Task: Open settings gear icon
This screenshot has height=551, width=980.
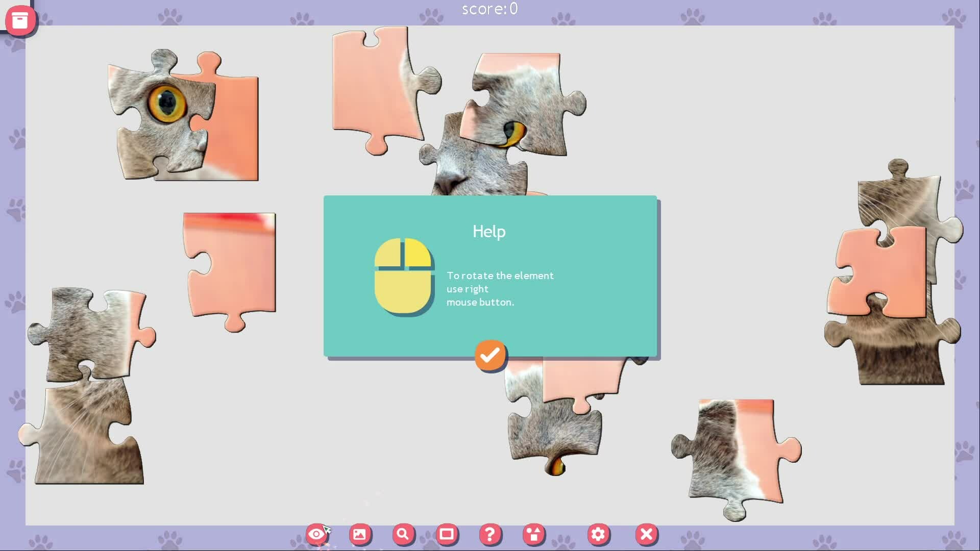Action: 598,534
